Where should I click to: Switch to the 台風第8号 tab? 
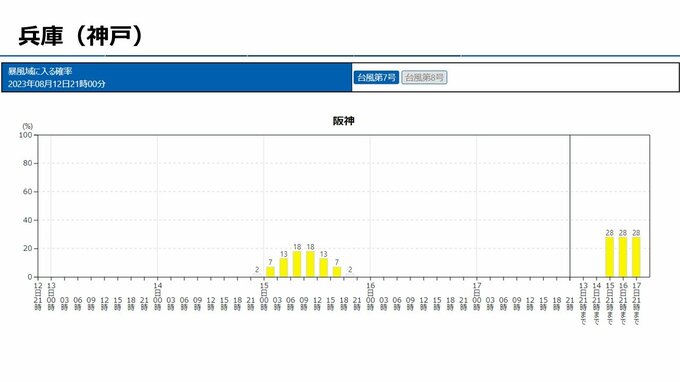tap(424, 78)
